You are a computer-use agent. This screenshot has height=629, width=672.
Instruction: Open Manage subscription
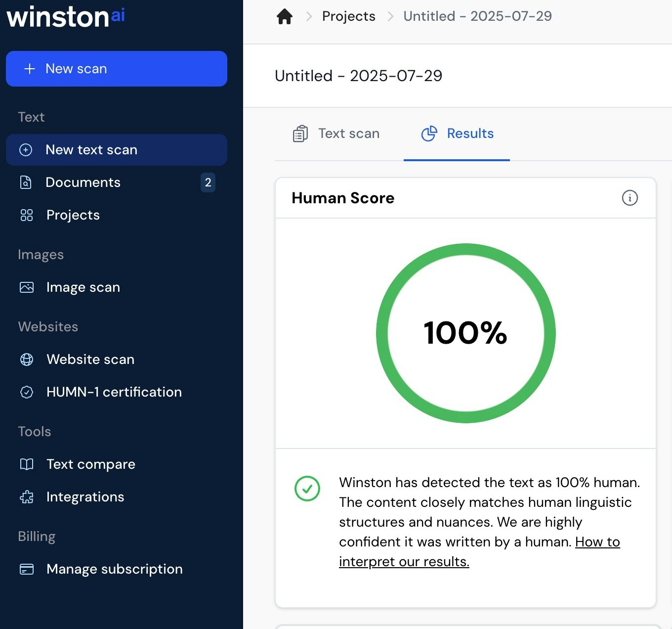pyautogui.click(x=117, y=569)
